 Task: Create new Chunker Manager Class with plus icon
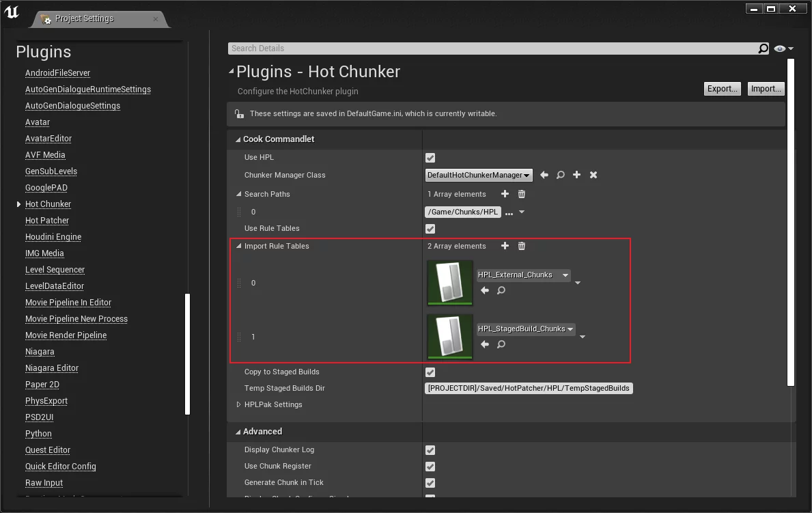(x=576, y=175)
